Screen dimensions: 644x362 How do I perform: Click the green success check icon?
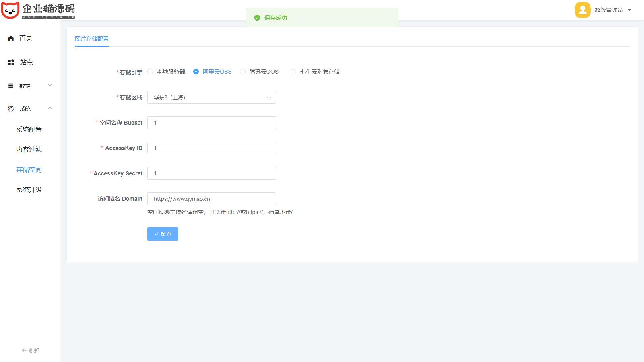(257, 18)
